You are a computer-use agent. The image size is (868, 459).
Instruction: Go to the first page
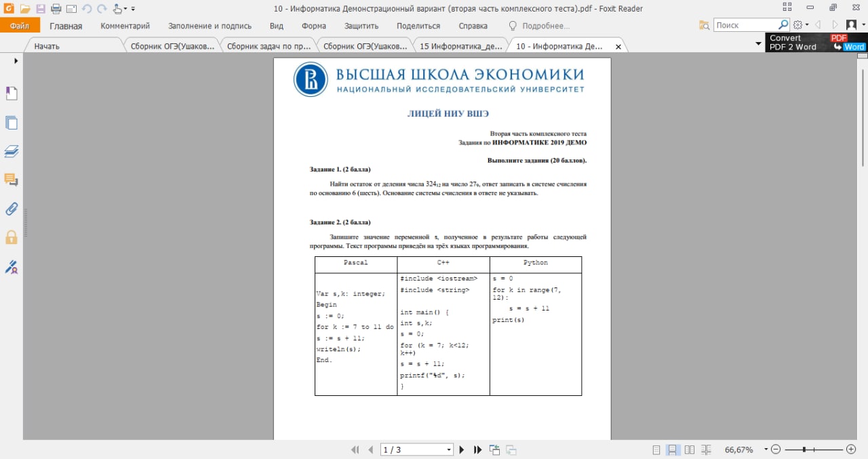point(355,450)
